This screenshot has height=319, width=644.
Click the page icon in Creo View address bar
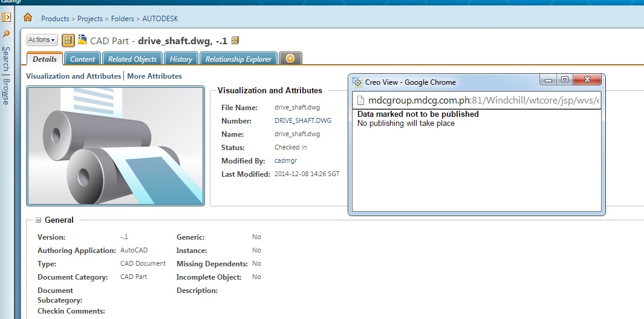click(x=360, y=100)
